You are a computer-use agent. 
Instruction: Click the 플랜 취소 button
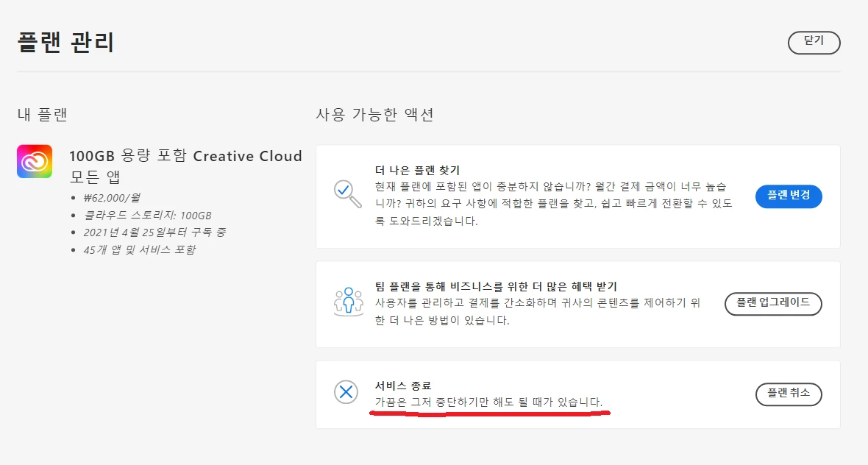[789, 394]
